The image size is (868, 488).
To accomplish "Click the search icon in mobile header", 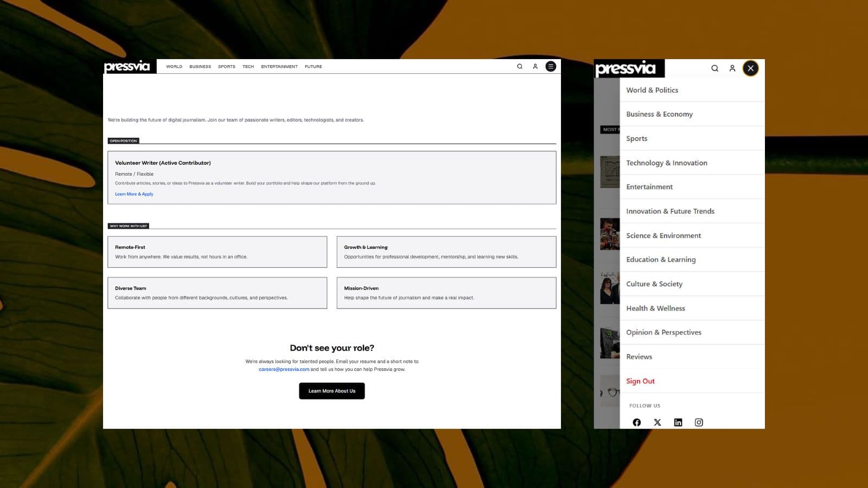I will click(x=714, y=68).
